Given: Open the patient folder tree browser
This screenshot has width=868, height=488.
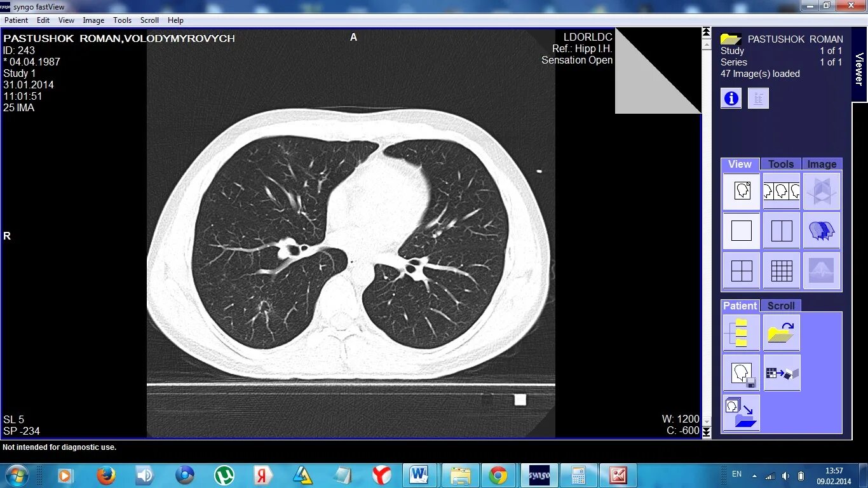Looking at the screenshot, I should tap(742, 332).
